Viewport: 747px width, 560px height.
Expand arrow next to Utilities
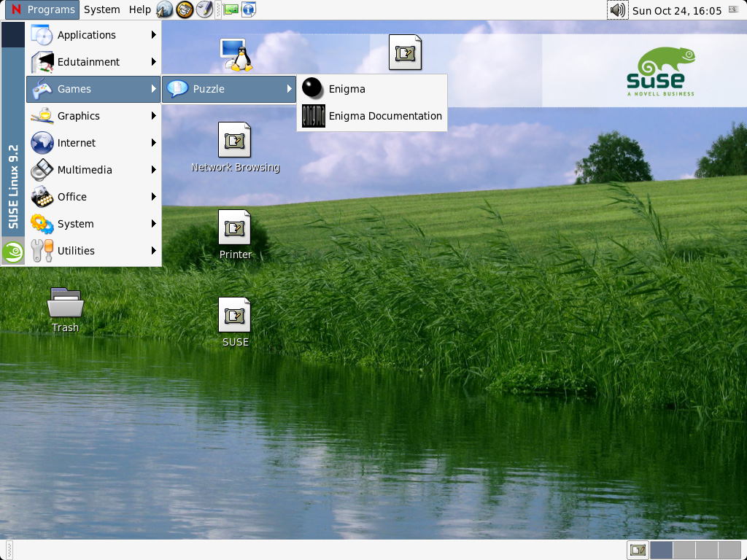click(153, 251)
